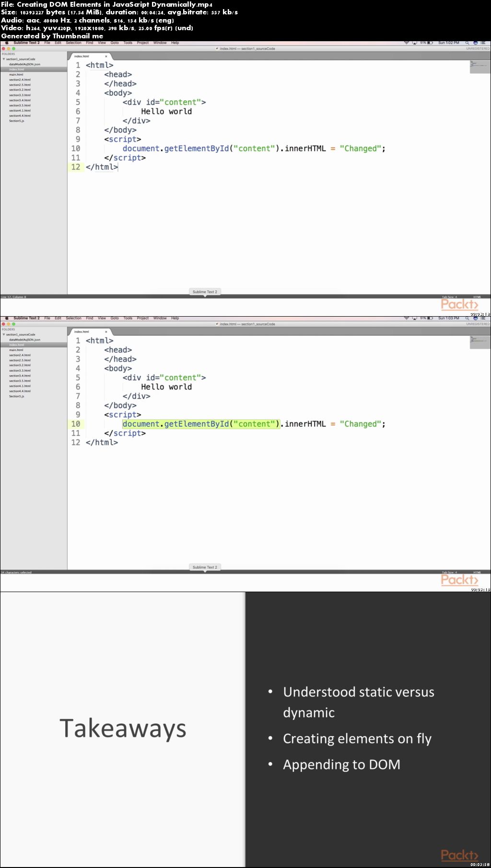Click minimap preview in 1:03 PM frame
The width and height of the screenshot is (491, 868).
(479, 342)
